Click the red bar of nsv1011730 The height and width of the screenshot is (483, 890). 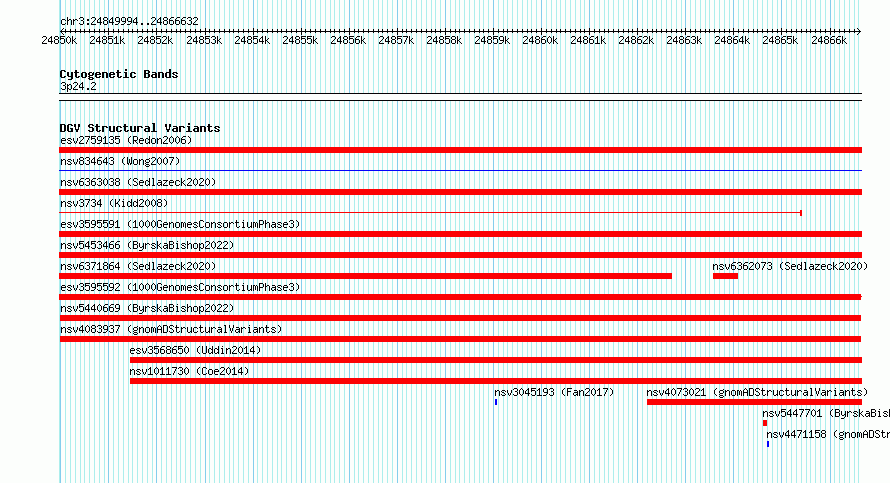point(496,381)
